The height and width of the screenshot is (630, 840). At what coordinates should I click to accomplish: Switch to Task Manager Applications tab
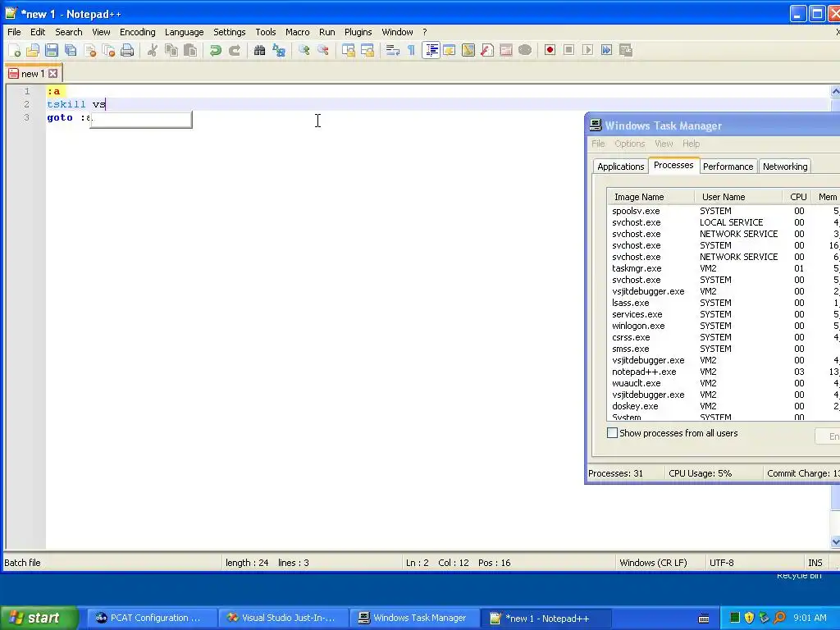coord(620,167)
